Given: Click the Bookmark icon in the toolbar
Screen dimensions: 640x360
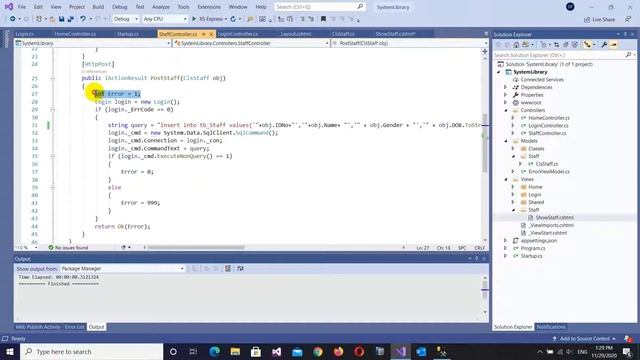Looking at the screenshot, I should pyautogui.click(x=323, y=19).
